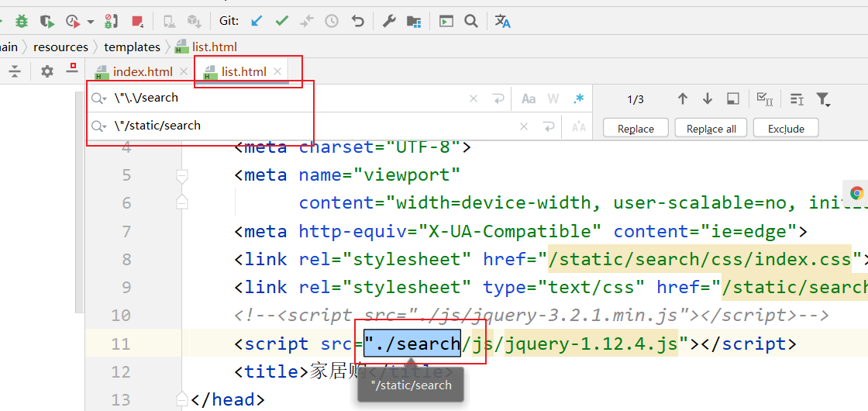Image resolution: width=868 pixels, height=411 pixels.
Task: Collapse meta viewport tag fold at line 5
Action: 181,175
